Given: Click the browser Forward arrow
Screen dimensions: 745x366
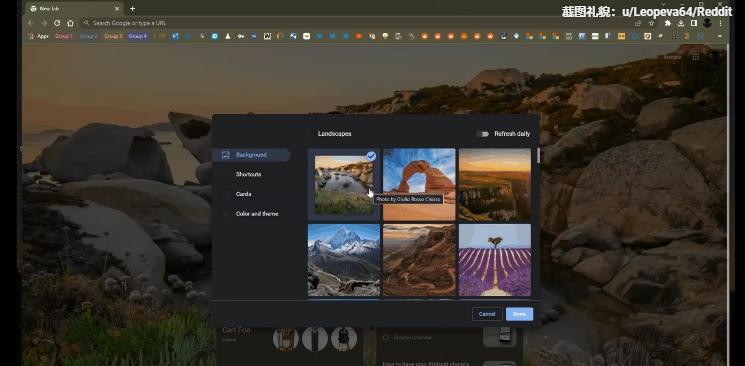Looking at the screenshot, I should (x=44, y=23).
